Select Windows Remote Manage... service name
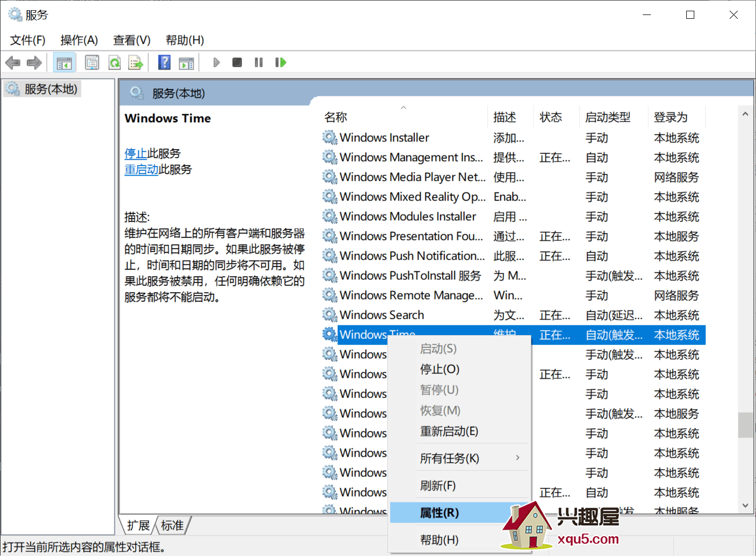The image size is (756, 556). click(x=412, y=295)
